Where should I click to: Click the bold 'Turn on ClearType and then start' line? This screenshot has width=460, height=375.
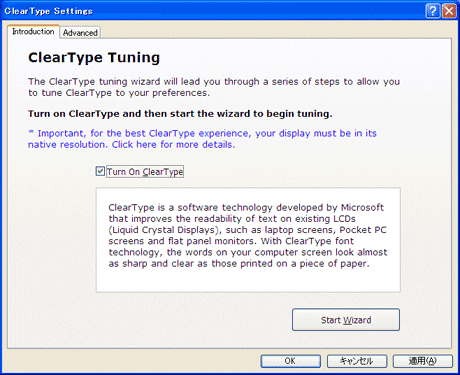point(180,114)
